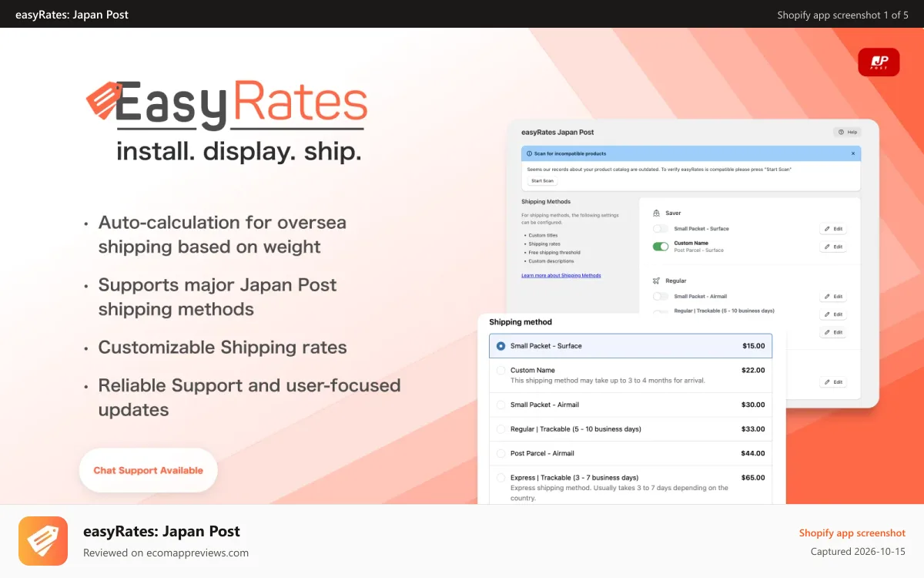This screenshot has height=578, width=924.
Task: Click Start Scan button
Action: pos(542,180)
